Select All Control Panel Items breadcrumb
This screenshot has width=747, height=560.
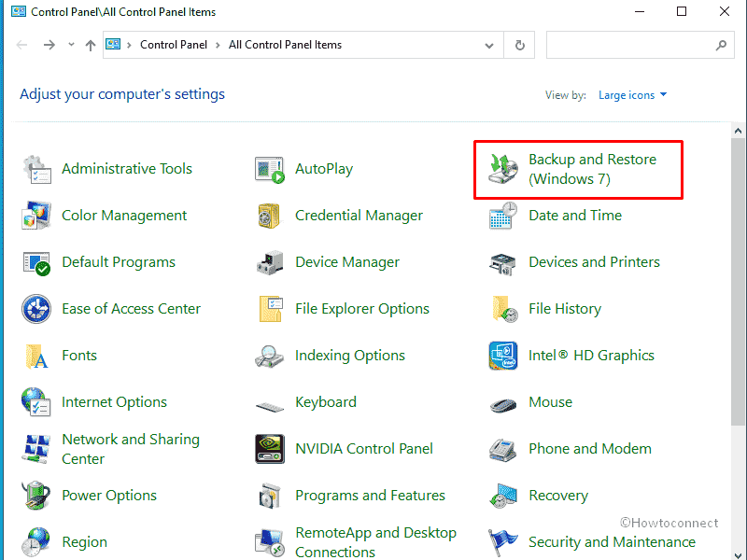285,45
